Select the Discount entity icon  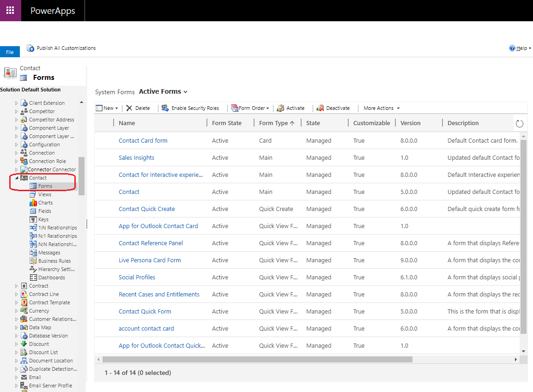click(x=24, y=344)
